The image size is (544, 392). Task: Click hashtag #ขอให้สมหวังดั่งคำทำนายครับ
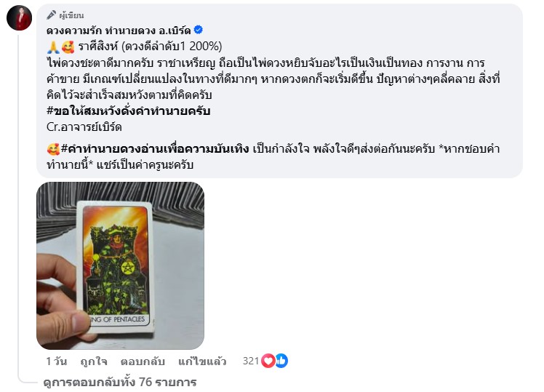click(x=129, y=111)
